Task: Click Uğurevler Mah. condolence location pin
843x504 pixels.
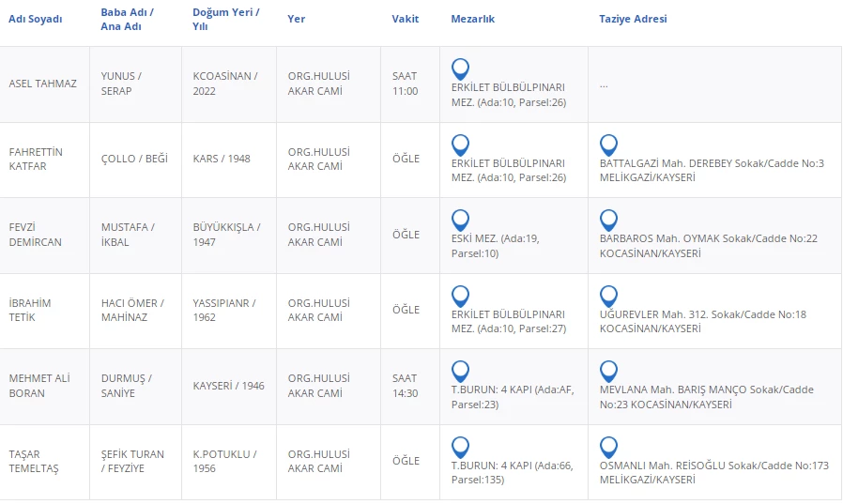Action: 608,296
